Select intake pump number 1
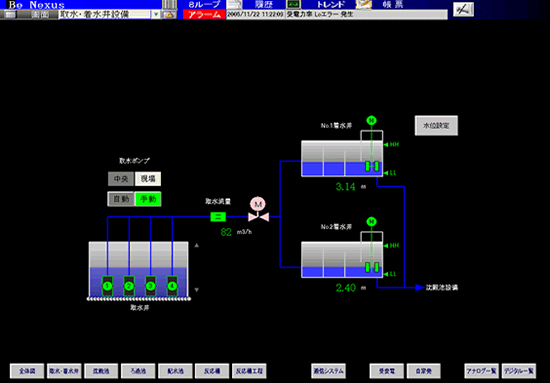550x383 pixels. (107, 286)
